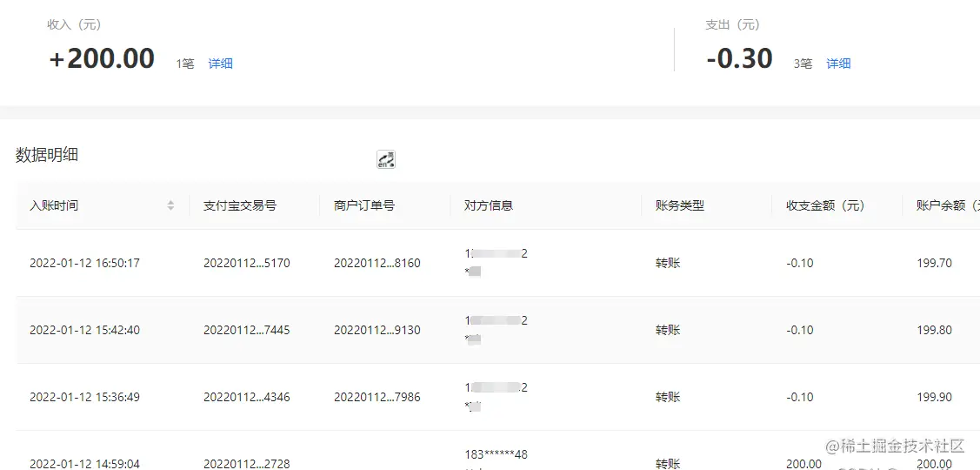Image resolution: width=980 pixels, height=470 pixels.
Task: Click 转账 in the 16:50:17 row
Action: coord(668,263)
